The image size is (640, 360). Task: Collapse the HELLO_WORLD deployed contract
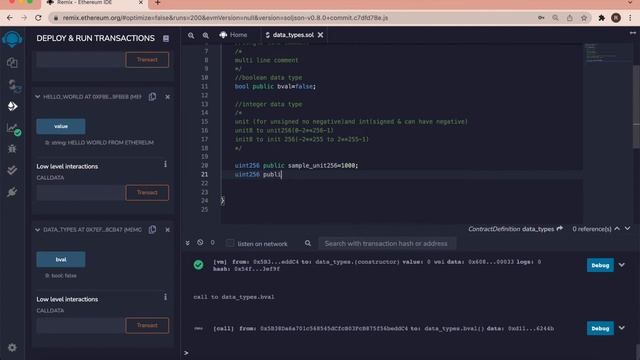pyautogui.click(x=38, y=97)
